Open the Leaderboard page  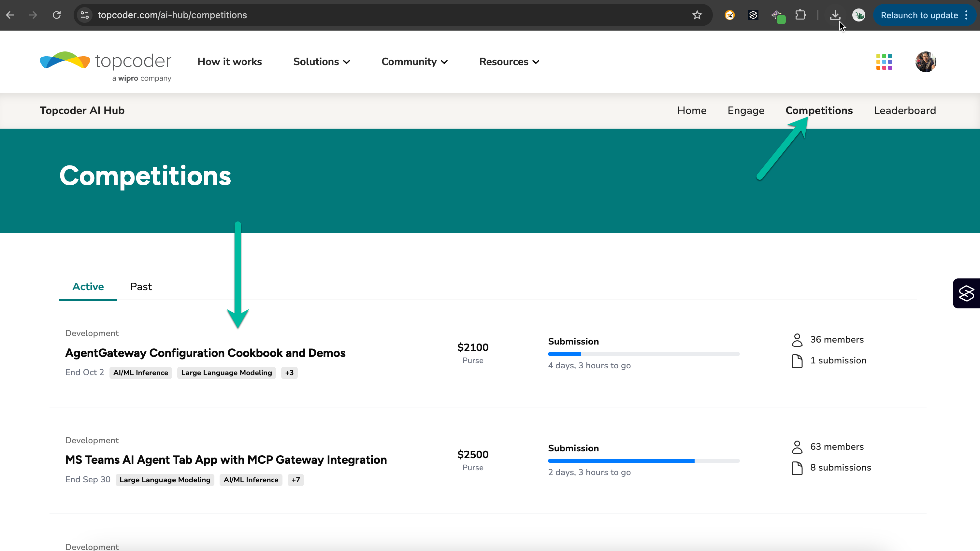click(x=905, y=111)
